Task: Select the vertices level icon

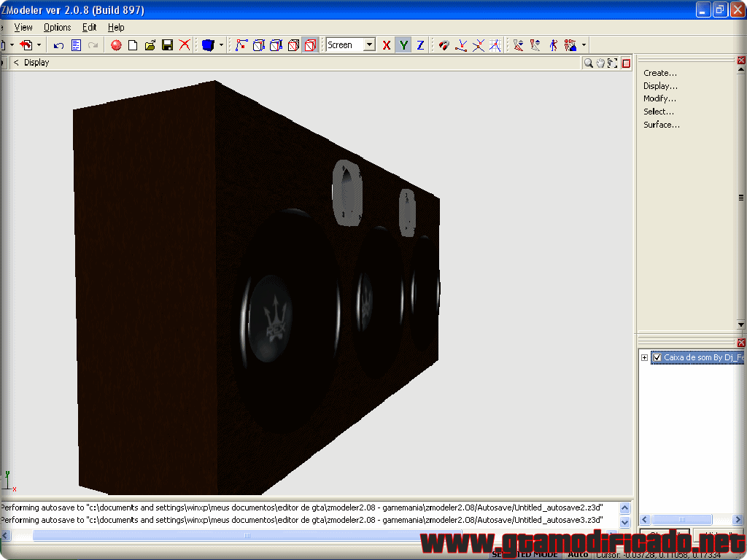Action: coord(241,45)
